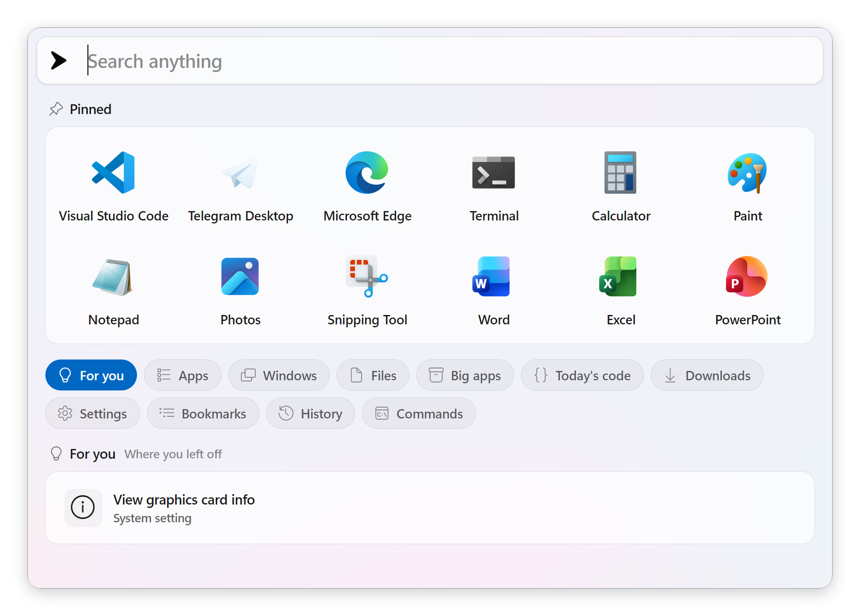Launch Word
860x616 pixels.
pyautogui.click(x=494, y=290)
